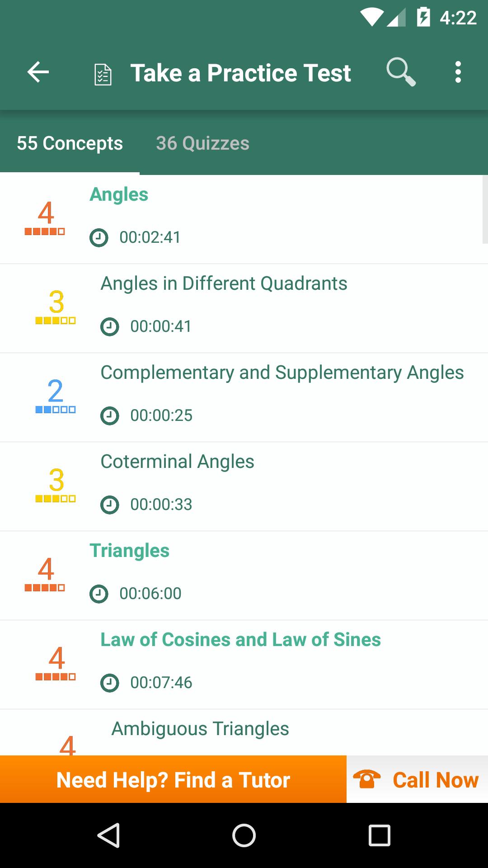Screen dimensions: 488x868
Task: Expand the Angles category heading
Action: [x=119, y=194]
